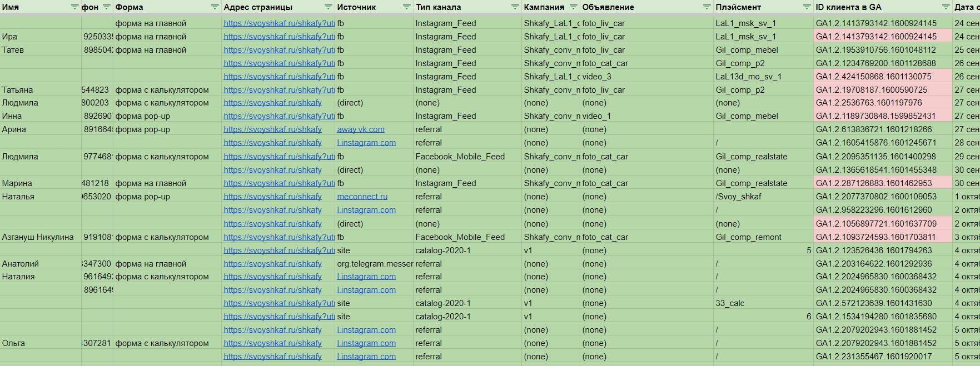Select the Facebook_Mobile_Feed cell in Людмила row
The image size is (980, 366).
coord(460,157)
